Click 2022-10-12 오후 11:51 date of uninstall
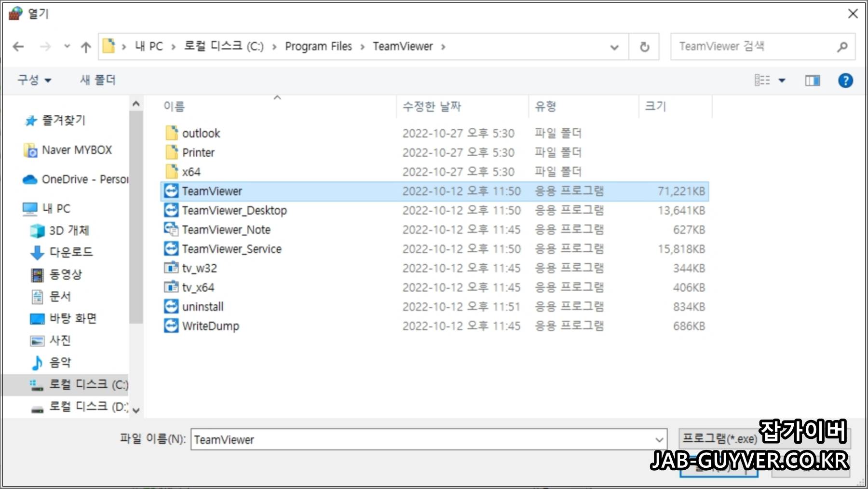 [461, 307]
